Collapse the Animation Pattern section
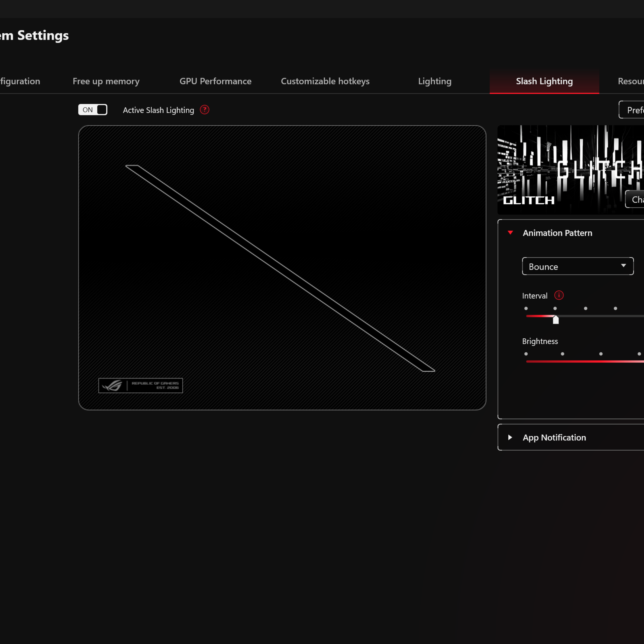 [557, 233]
